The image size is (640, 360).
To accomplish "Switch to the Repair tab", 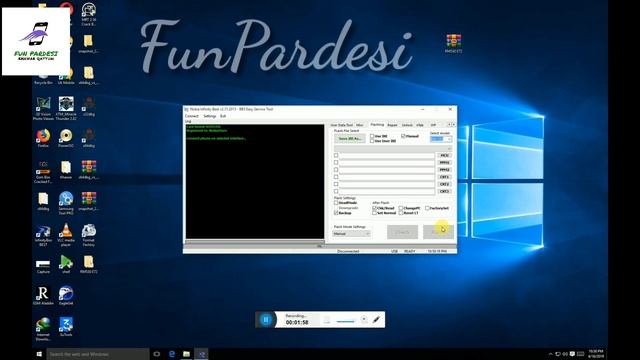I will pos(392,125).
